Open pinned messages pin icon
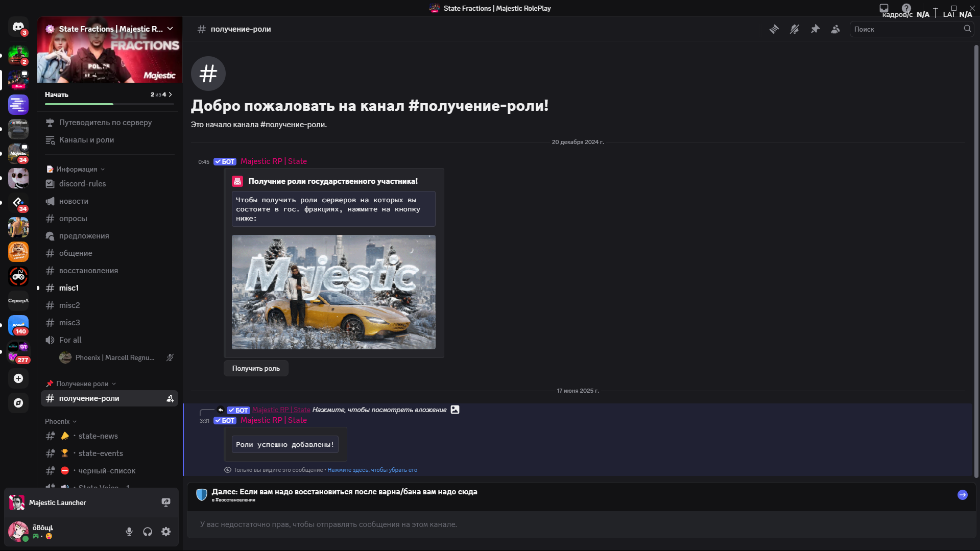Image resolution: width=980 pixels, height=551 pixels. 815,29
